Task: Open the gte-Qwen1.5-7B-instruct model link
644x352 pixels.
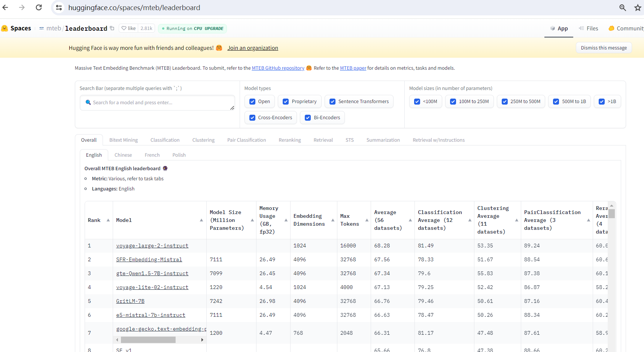Action: tap(152, 273)
